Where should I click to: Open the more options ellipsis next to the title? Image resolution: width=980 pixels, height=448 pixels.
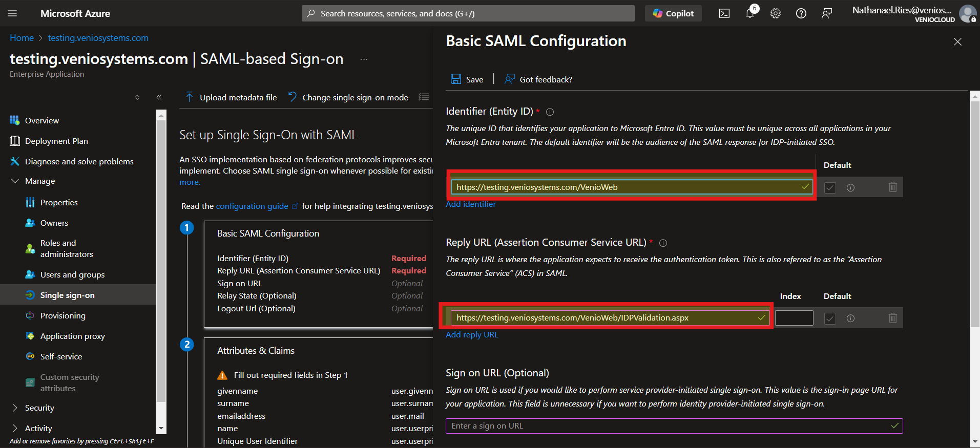pos(364,59)
